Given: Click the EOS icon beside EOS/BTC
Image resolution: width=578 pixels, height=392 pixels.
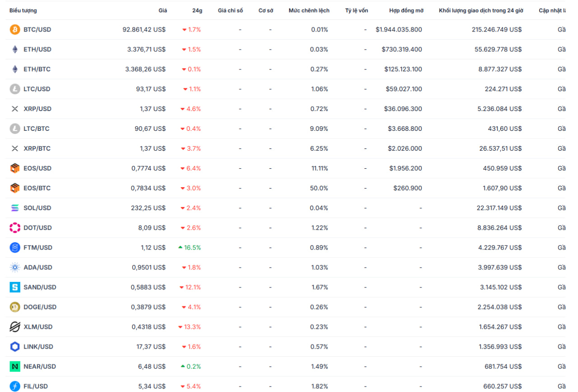Looking at the screenshot, I should click(15, 188).
